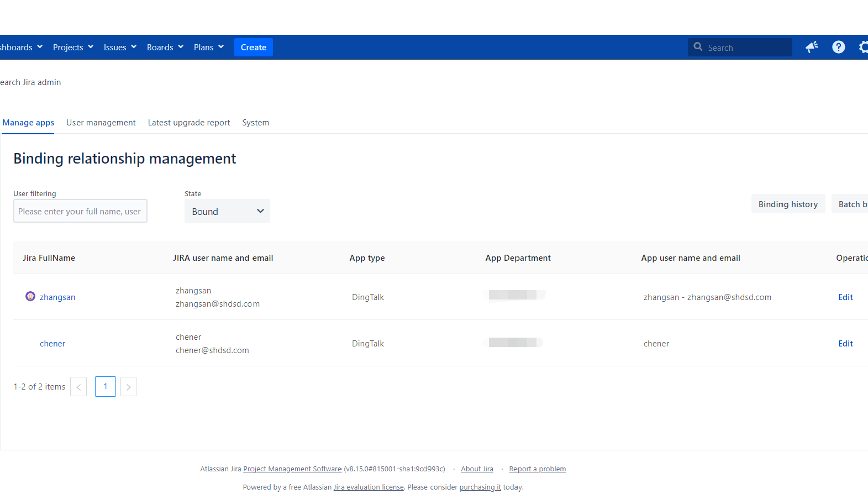Screen dimensions: 868x494
Task: Edit the zhangsan binding row
Action: 845,297
